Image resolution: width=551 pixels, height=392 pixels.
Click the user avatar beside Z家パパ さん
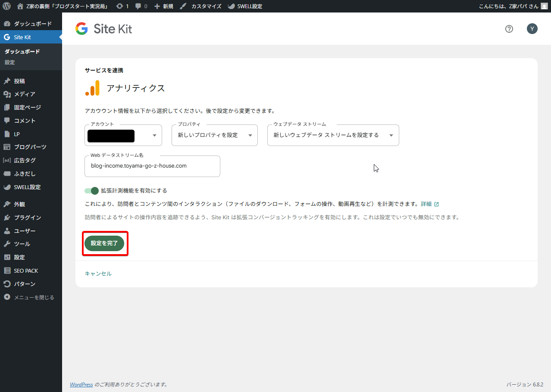(x=544, y=6)
